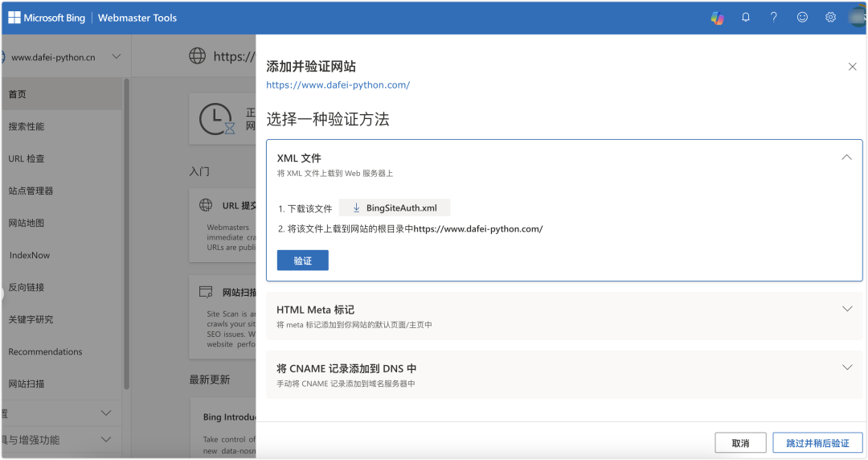Viewport: 868px width, 460px height.
Task: Click the 选择一种验证方法 heading
Action: click(x=328, y=119)
